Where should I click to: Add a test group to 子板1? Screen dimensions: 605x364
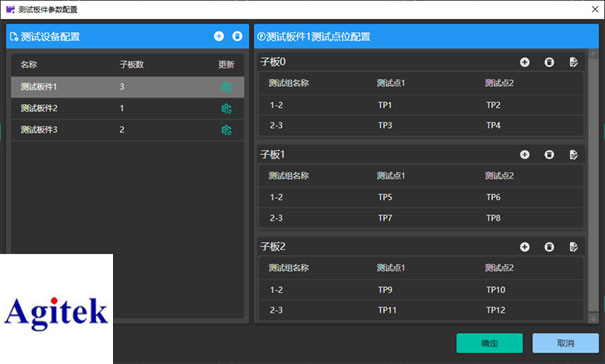point(525,155)
